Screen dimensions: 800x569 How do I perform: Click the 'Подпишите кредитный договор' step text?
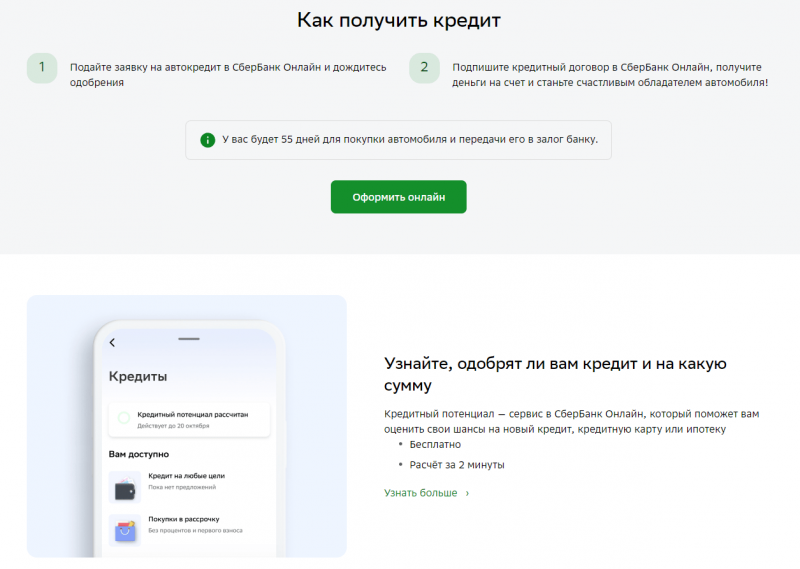pyautogui.click(x=610, y=75)
